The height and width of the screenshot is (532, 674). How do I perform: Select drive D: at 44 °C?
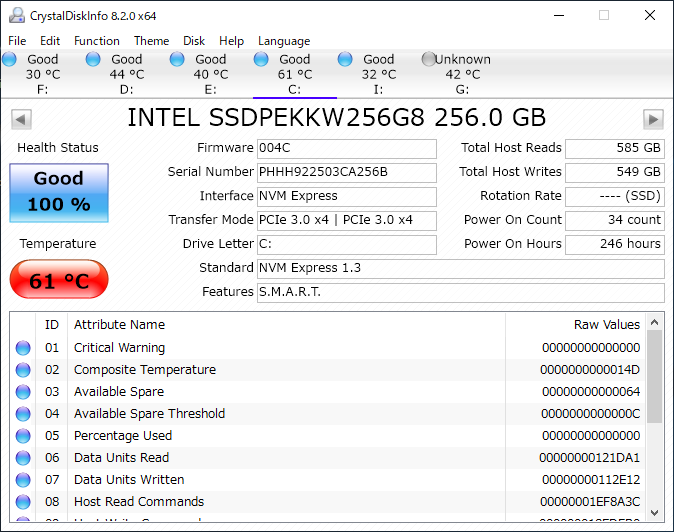(x=126, y=74)
